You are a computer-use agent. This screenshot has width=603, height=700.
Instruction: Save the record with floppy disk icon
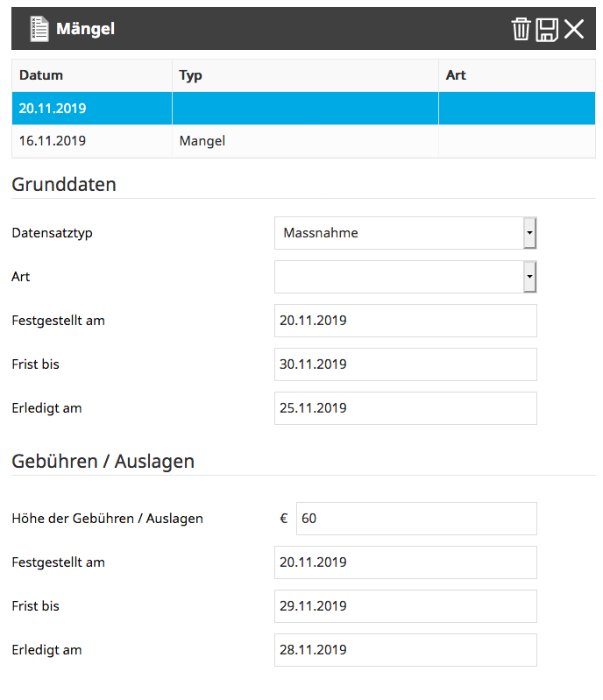coord(547,29)
